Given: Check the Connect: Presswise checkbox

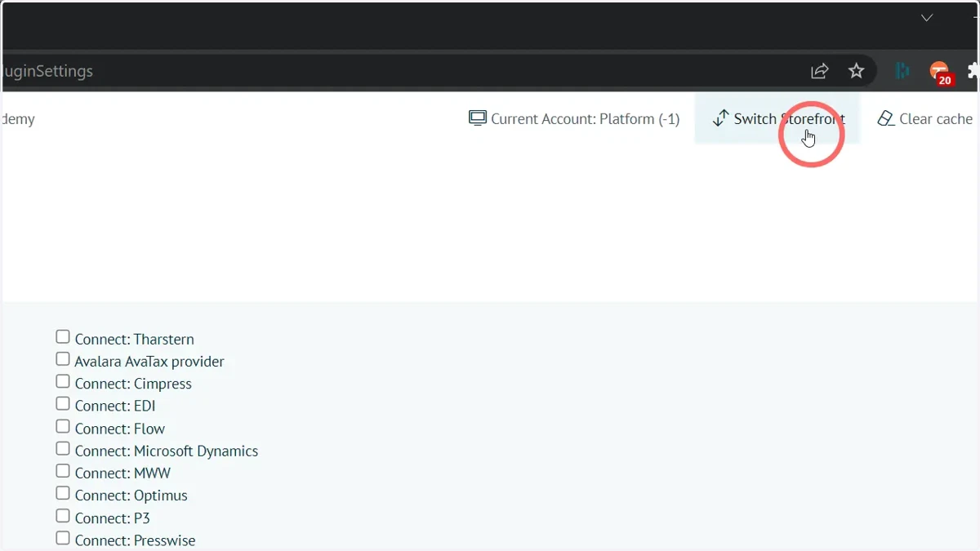Looking at the screenshot, I should tap(63, 538).
